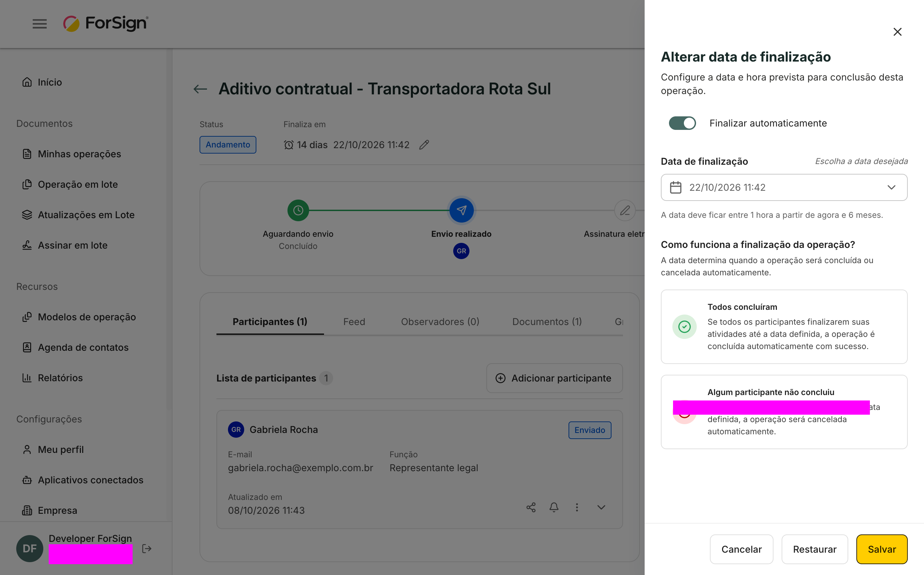This screenshot has width=924, height=575.
Task: Switch to Observadores (0) tab
Action: click(440, 322)
